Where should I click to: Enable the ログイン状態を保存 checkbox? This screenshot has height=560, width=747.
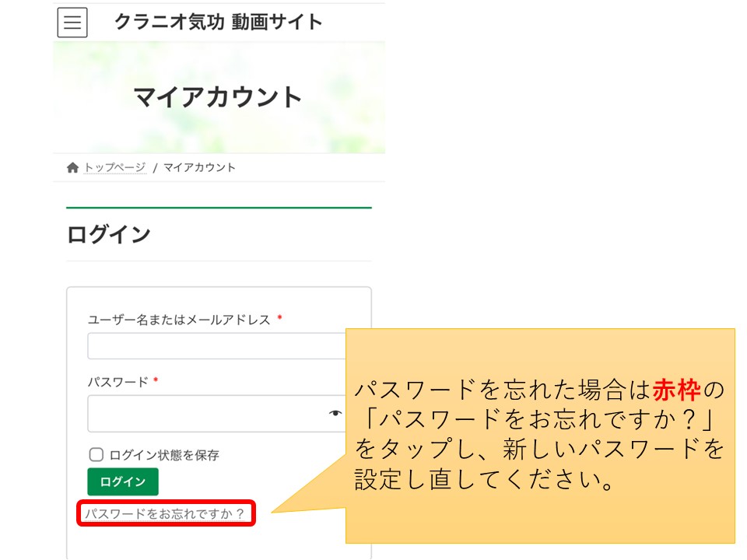[96, 455]
